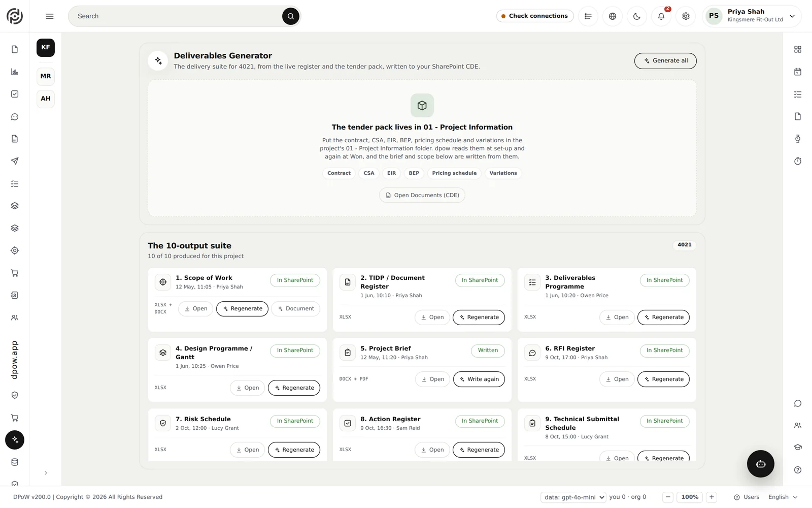The height and width of the screenshot is (508, 812).
Task: Expand the Priya Shah account dropdown
Action: point(752,16)
